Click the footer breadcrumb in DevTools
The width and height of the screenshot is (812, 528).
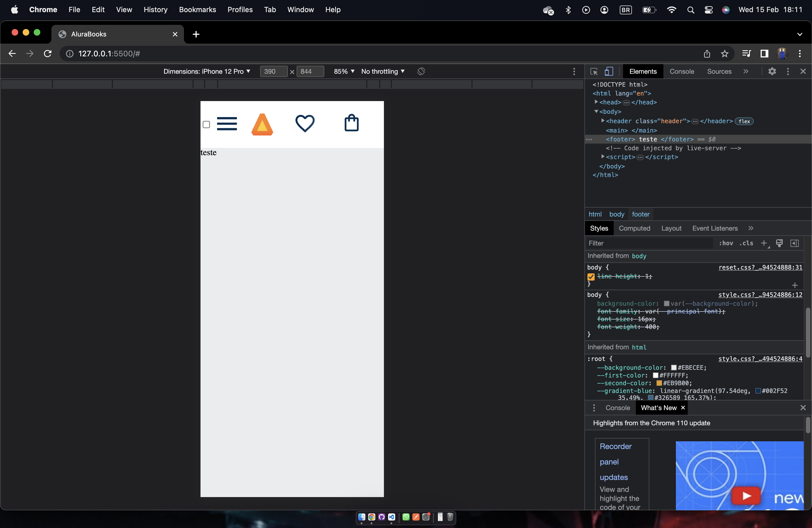(x=640, y=214)
